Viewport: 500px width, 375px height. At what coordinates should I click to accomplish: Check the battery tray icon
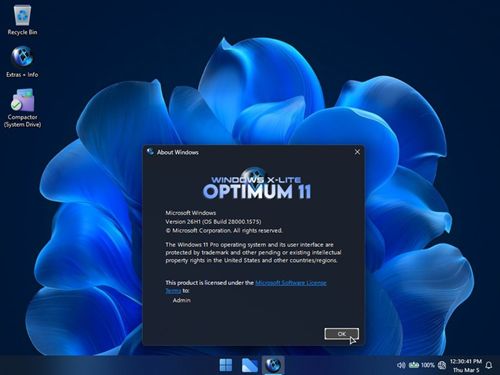coord(414,365)
